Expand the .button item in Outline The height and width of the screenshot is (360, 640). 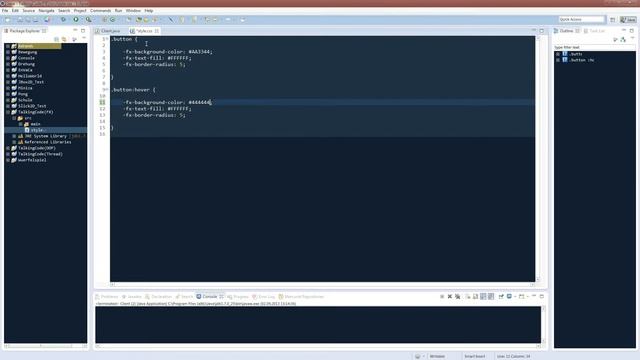(x=558, y=54)
